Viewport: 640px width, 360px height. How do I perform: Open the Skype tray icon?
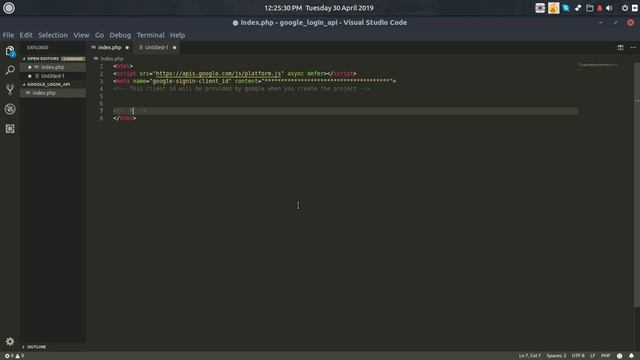566,8
